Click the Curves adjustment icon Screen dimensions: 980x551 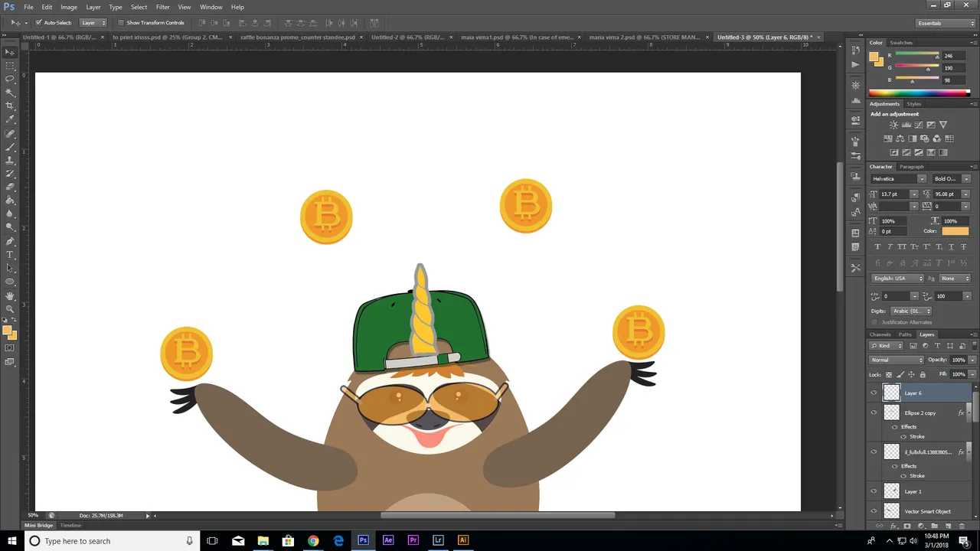coord(918,125)
